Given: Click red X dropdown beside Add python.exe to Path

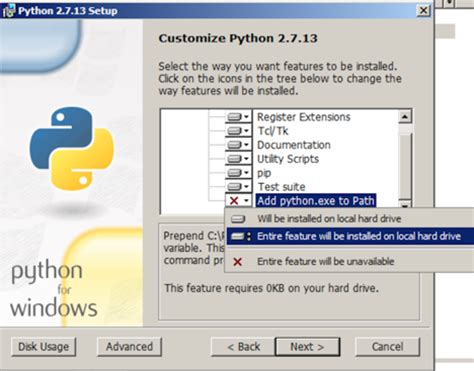Looking at the screenshot, I should [x=239, y=201].
